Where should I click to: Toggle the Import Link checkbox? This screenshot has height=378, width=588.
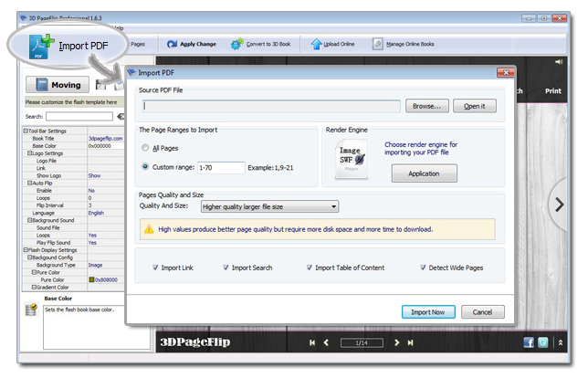pos(155,268)
